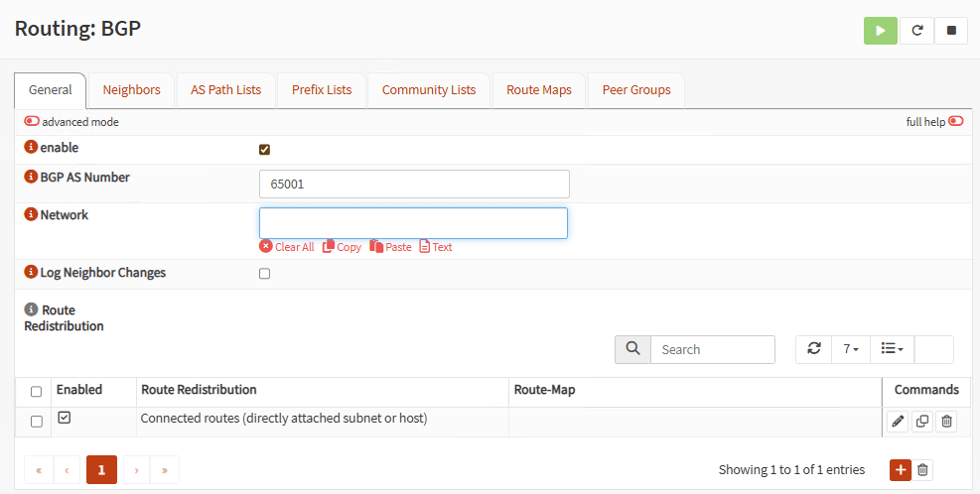The height and width of the screenshot is (494, 980).
Task: Start the BGP service with play button
Action: 880,31
